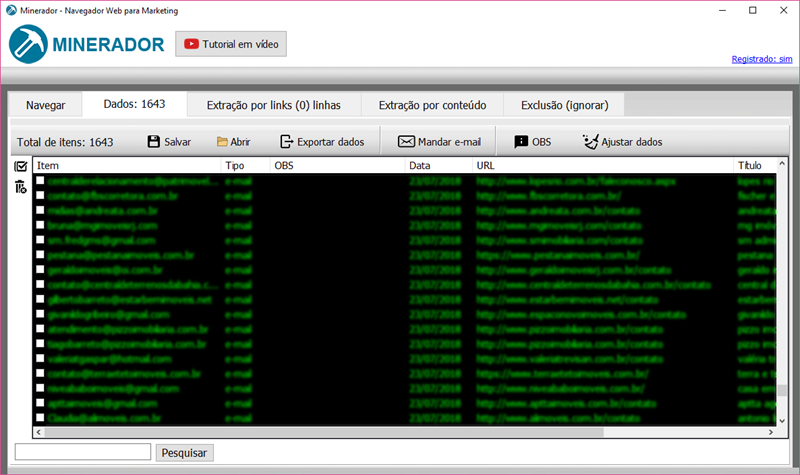This screenshot has width=800, height=475.
Task: Open the Tutorial em vídeo button
Action: coord(231,44)
